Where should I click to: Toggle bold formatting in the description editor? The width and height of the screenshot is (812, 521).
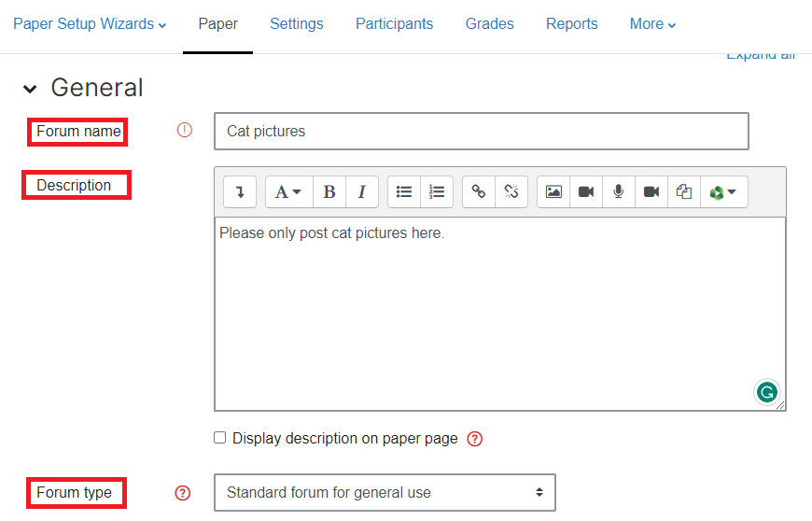[329, 191]
